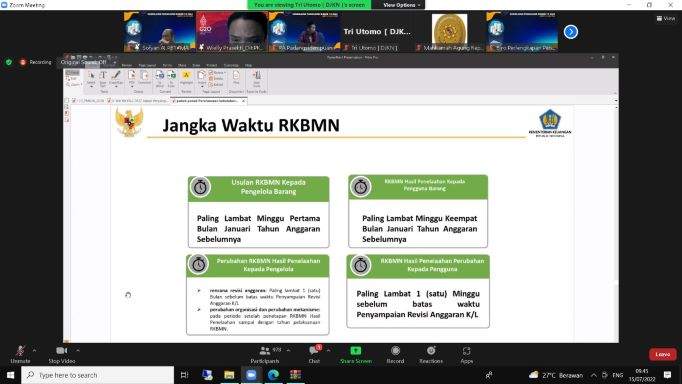Click the Combine files icon
The image size is (682, 384).
tap(144, 77)
